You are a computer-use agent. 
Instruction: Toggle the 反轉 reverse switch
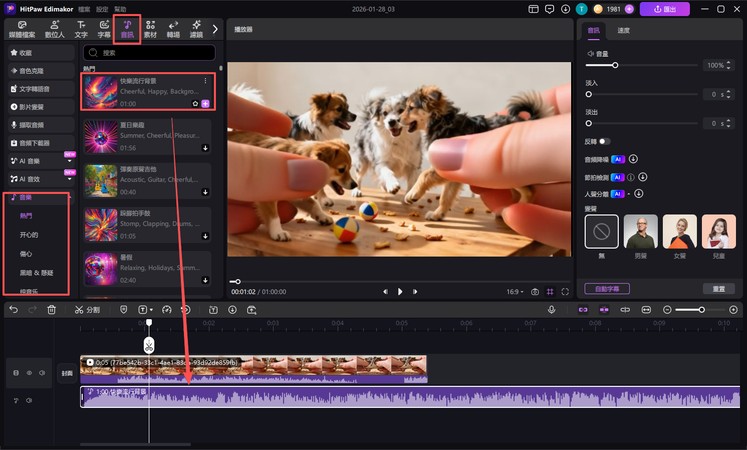[x=605, y=141]
